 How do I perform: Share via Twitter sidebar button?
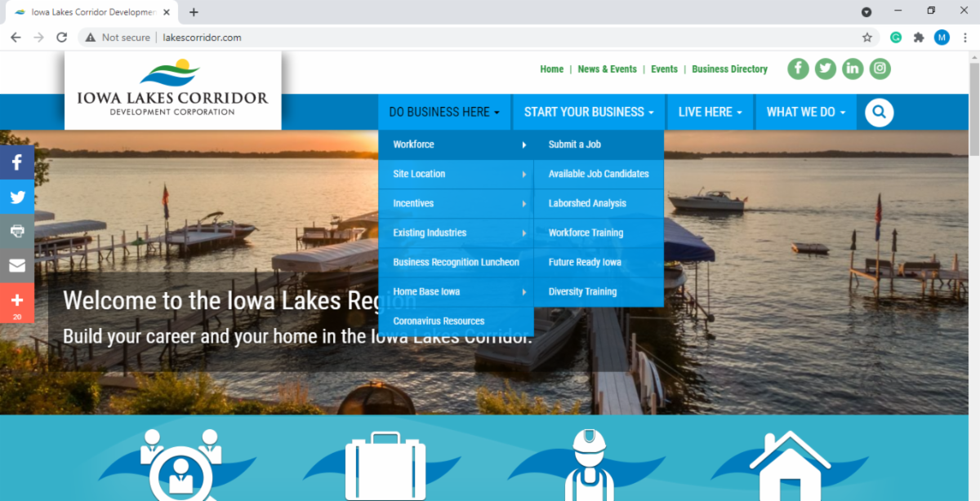coord(17,197)
